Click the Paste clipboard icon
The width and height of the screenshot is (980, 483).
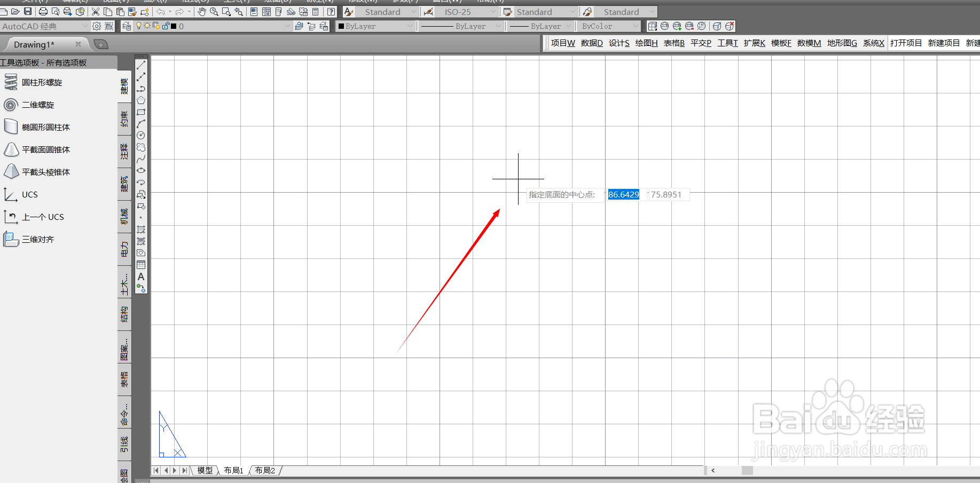120,11
